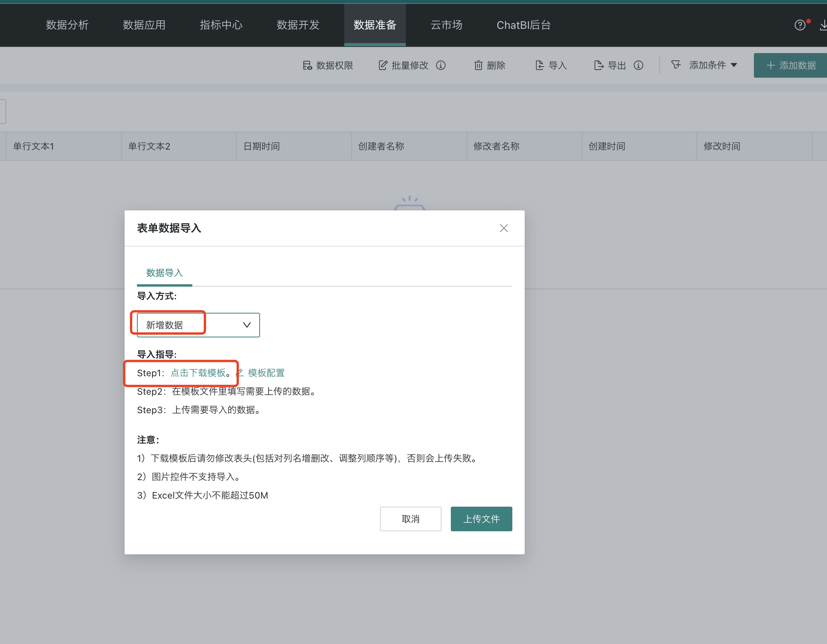827x644 pixels.
Task: Close the 表单数据导入 dialog
Action: coord(504,228)
